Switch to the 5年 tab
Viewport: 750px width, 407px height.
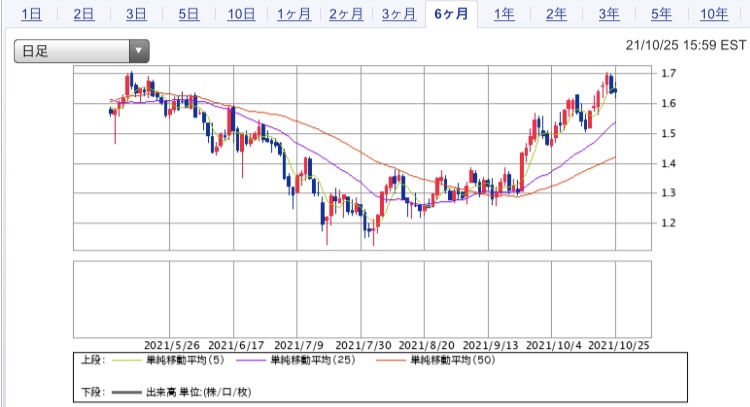point(661,14)
